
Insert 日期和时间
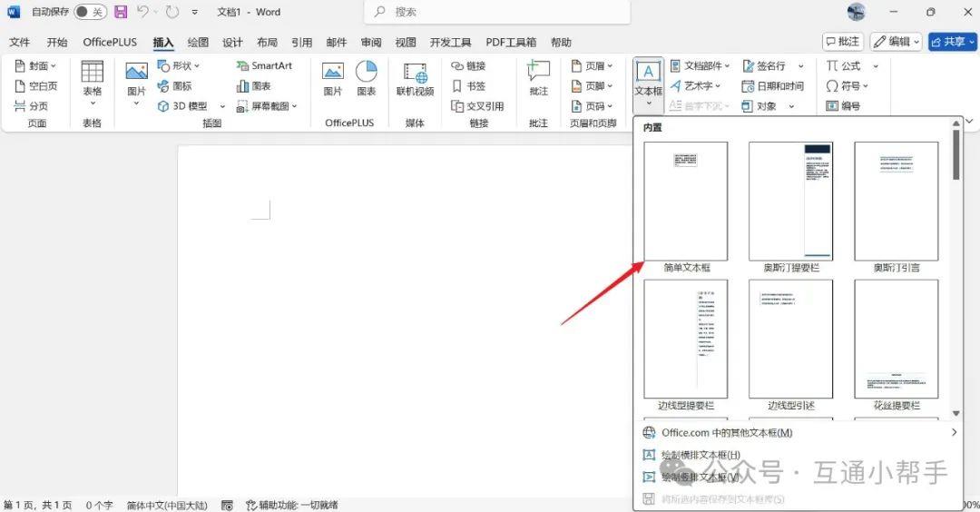[772, 85]
